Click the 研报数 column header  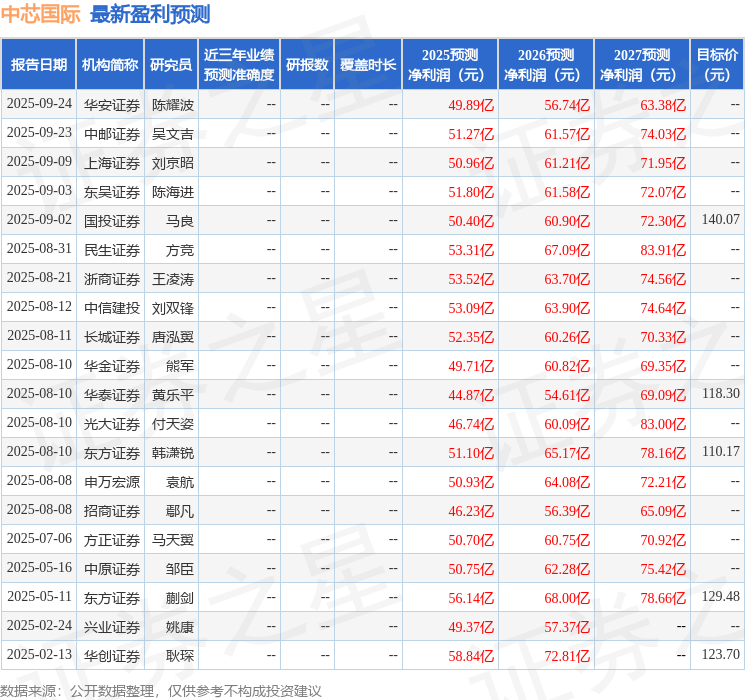tap(307, 65)
